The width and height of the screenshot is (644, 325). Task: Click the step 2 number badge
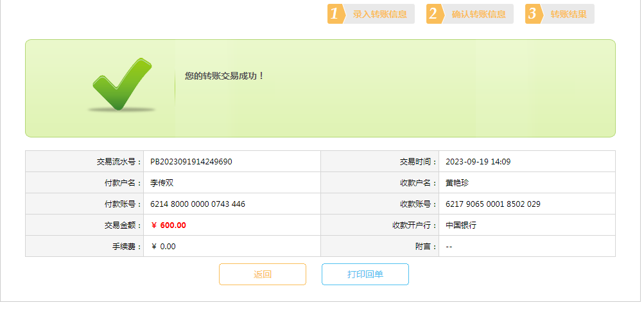[x=433, y=14]
